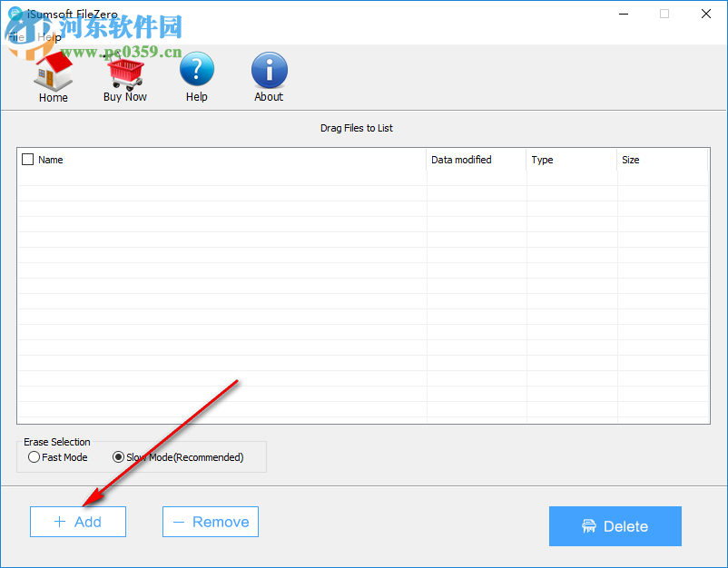Viewport: 728px width, 568px height.
Task: Click the Type column header
Action: (542, 160)
